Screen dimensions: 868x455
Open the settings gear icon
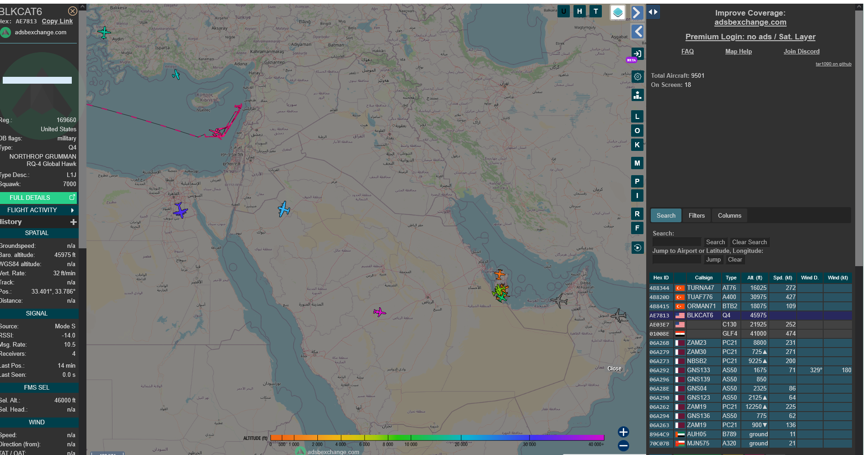[x=638, y=76]
